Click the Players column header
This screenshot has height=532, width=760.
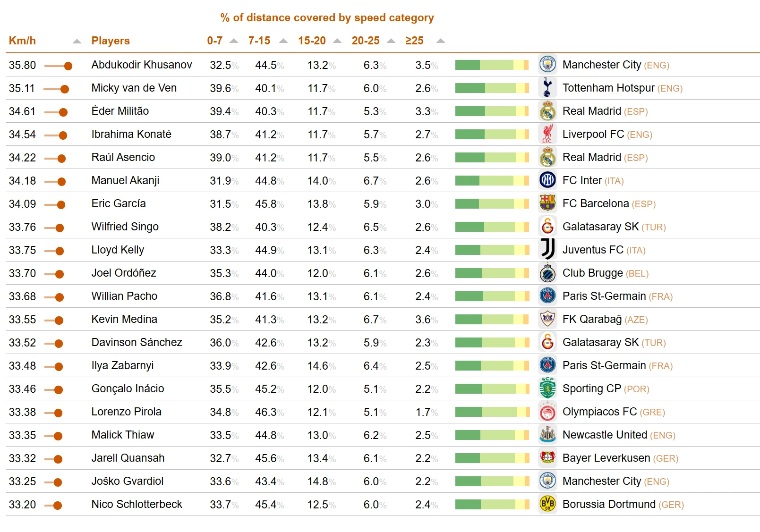click(111, 41)
